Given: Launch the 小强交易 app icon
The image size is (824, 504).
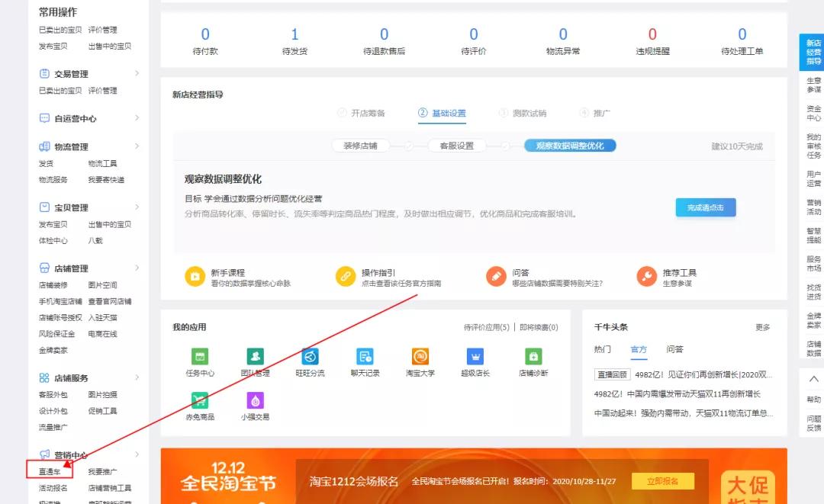Looking at the screenshot, I should [255, 400].
